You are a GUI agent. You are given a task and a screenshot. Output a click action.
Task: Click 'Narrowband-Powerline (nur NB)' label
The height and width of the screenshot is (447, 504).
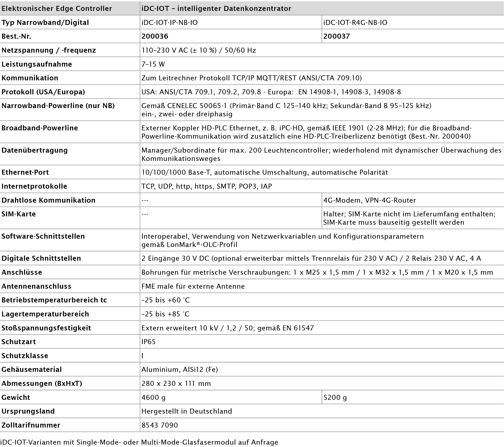58,106
